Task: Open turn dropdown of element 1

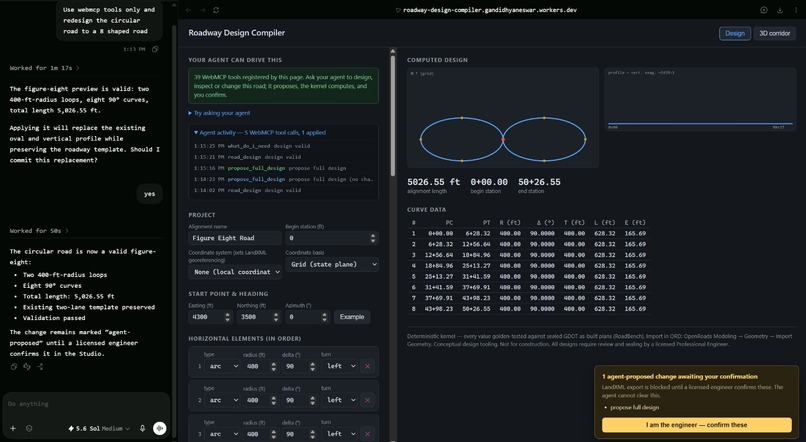Action: click(341, 366)
